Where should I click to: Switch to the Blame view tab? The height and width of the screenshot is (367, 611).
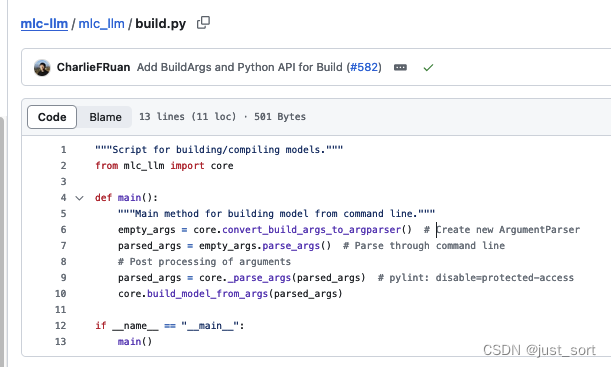point(105,117)
